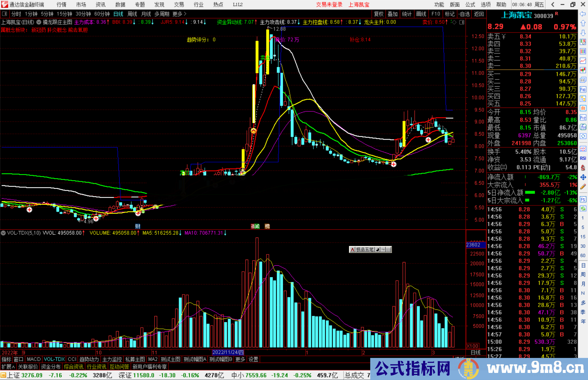Click the back arrow sidebar icon
This screenshot has height=380, width=588.
point(583,14)
